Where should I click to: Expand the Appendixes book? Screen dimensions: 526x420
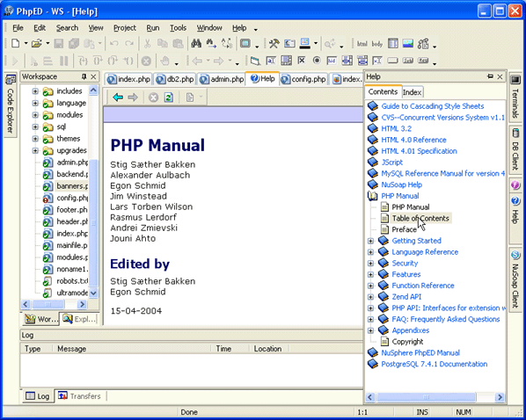coord(370,330)
